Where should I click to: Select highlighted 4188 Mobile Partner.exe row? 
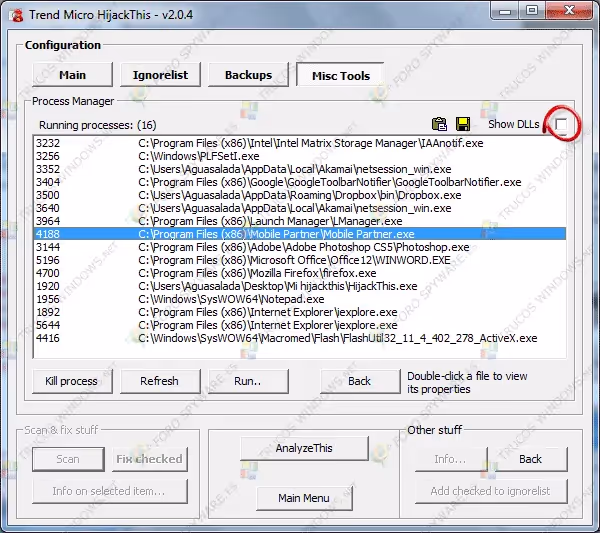coord(300,234)
